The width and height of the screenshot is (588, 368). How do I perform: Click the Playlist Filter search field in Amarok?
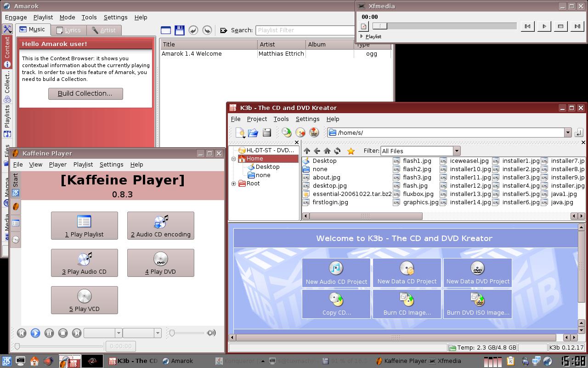[x=305, y=30]
